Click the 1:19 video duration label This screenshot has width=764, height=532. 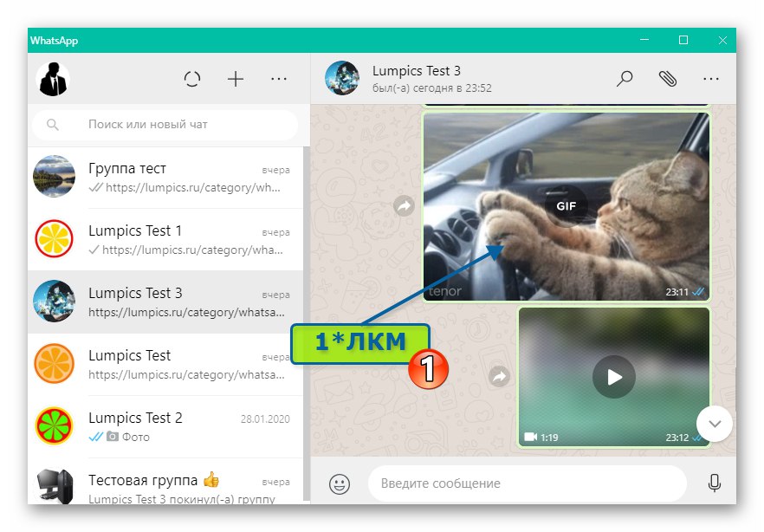(549, 438)
